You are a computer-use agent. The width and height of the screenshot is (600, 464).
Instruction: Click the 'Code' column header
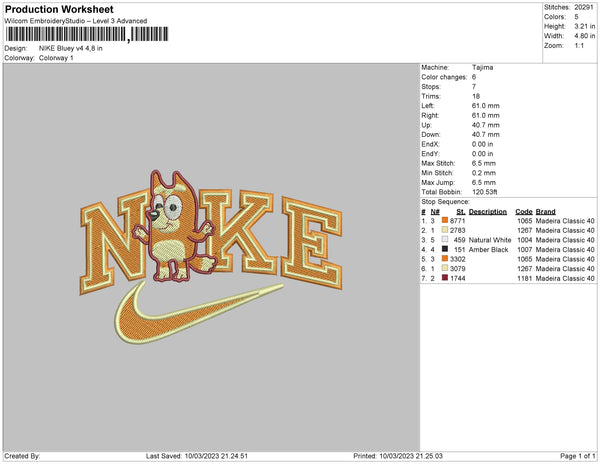524,212
